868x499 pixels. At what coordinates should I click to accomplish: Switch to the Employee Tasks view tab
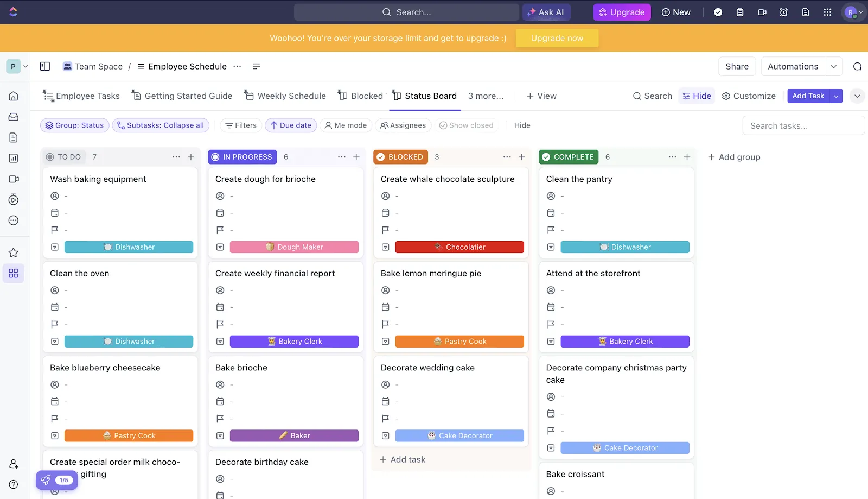click(x=81, y=96)
